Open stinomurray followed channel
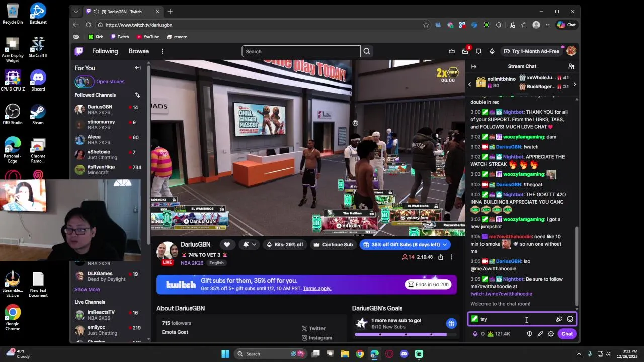The height and width of the screenshot is (362, 644). click(x=107, y=124)
